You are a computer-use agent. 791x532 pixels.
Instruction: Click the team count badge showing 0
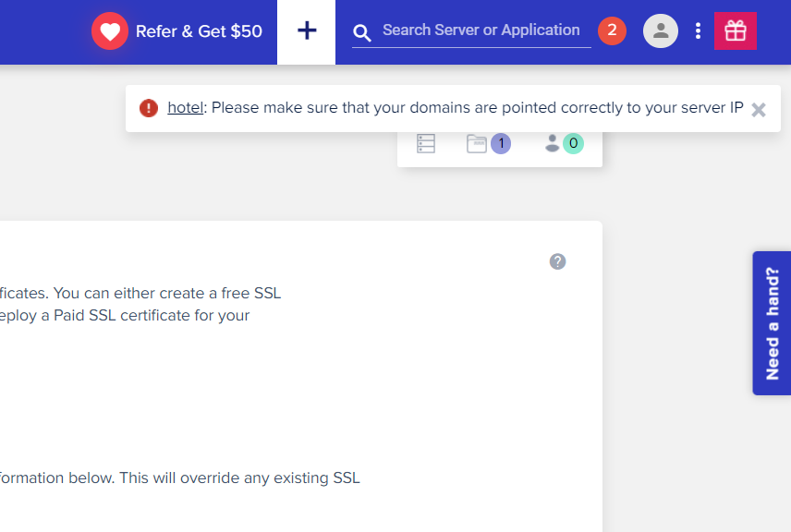(574, 143)
